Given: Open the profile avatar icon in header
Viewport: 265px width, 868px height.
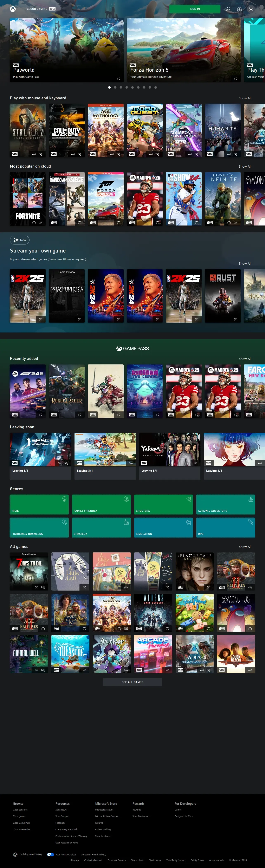Looking at the screenshot, I should point(251,9).
